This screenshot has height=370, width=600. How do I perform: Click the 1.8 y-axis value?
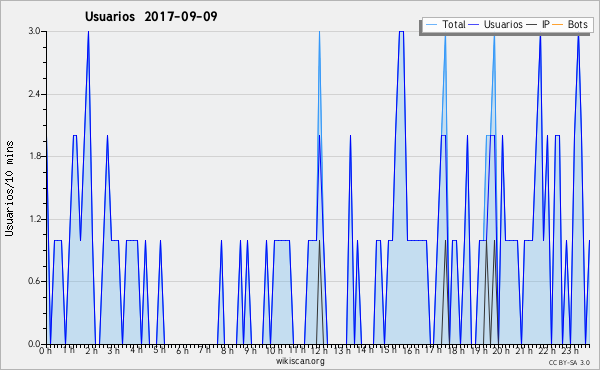pos(34,156)
